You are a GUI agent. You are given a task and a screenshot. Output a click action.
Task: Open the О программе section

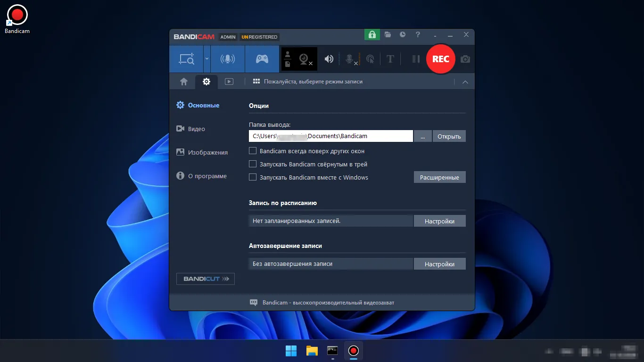[201, 176]
